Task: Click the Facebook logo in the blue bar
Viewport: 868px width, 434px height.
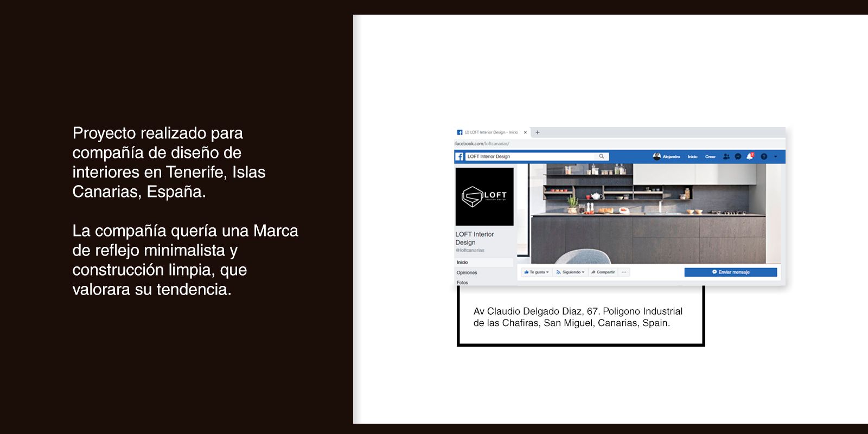Action: [459, 157]
